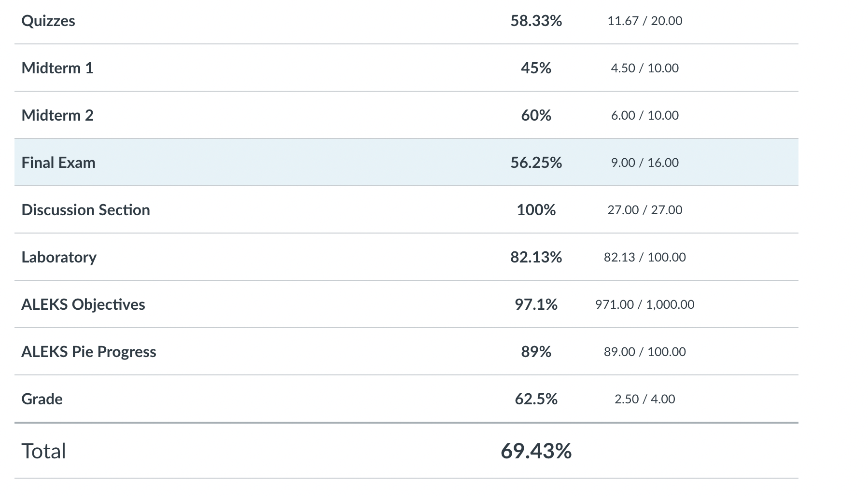Click the Grade row label
This screenshot has width=868, height=496.
pyautogui.click(x=42, y=399)
